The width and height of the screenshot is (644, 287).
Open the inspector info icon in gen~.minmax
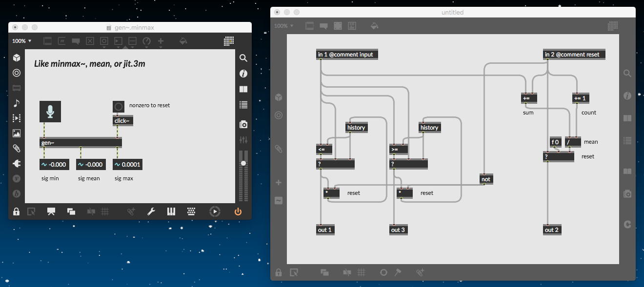[x=243, y=74]
